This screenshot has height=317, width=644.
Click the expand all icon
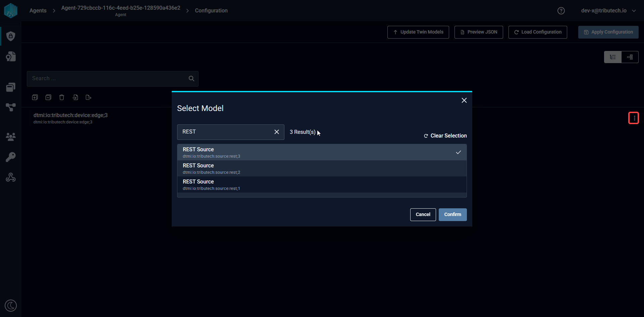tap(35, 97)
